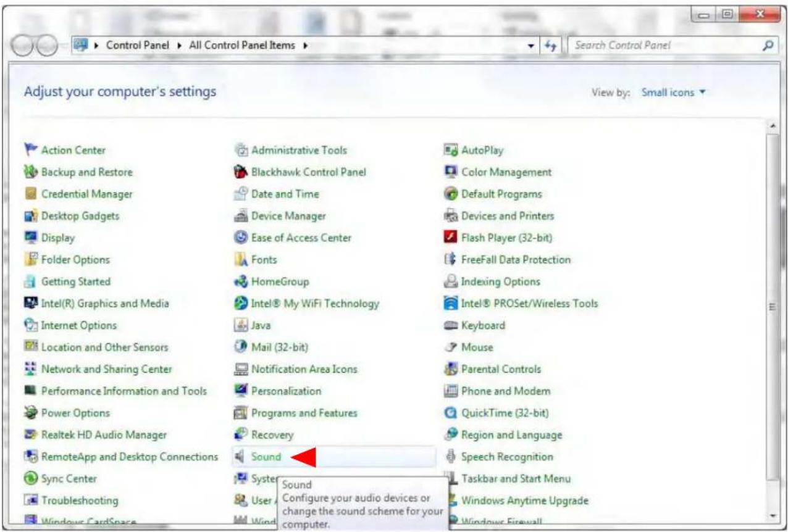Open Notification Area Icons link
The width and height of the screenshot is (788, 532).
[304, 369]
